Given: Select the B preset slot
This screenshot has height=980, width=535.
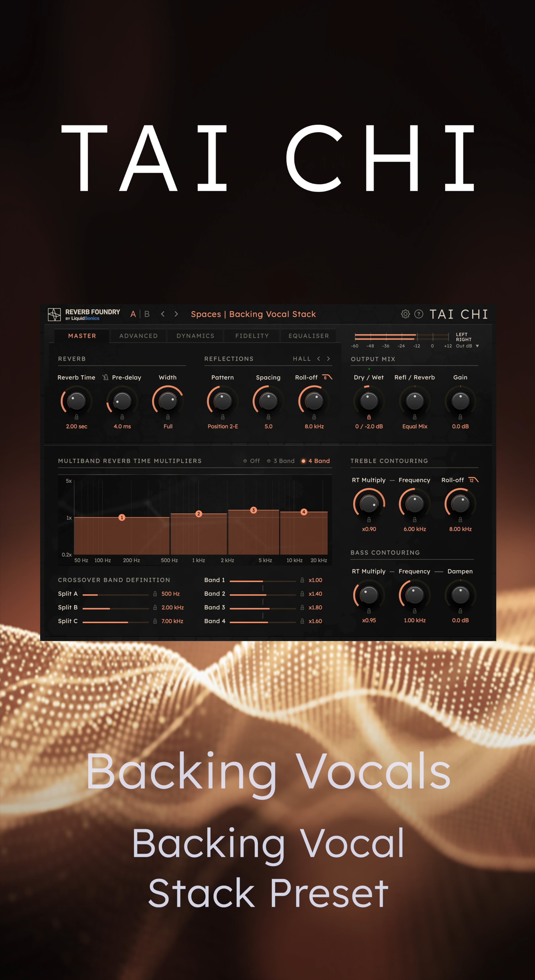Looking at the screenshot, I should (147, 314).
